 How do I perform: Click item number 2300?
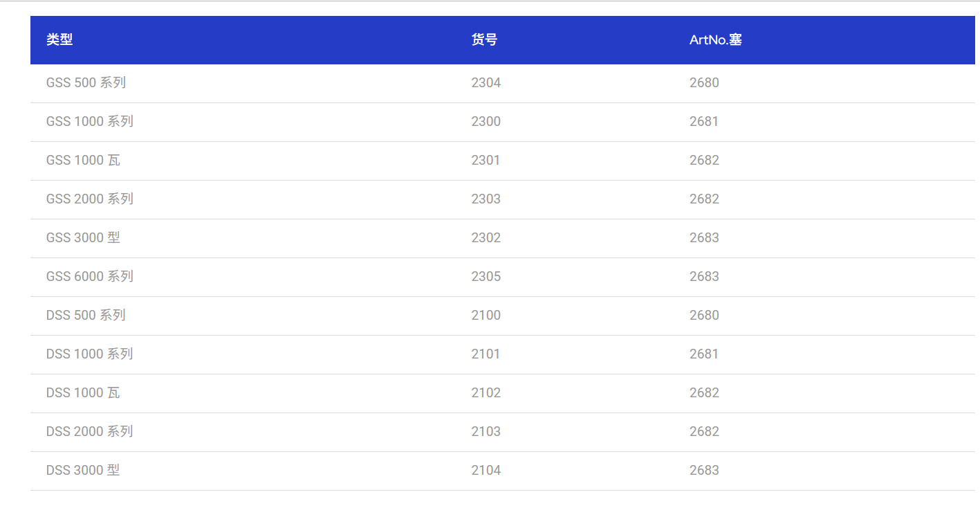pos(486,122)
